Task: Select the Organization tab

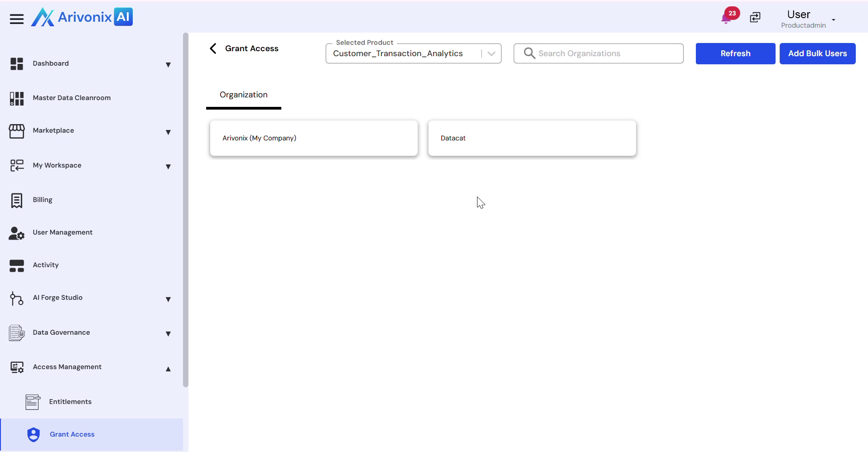Action: tap(244, 95)
